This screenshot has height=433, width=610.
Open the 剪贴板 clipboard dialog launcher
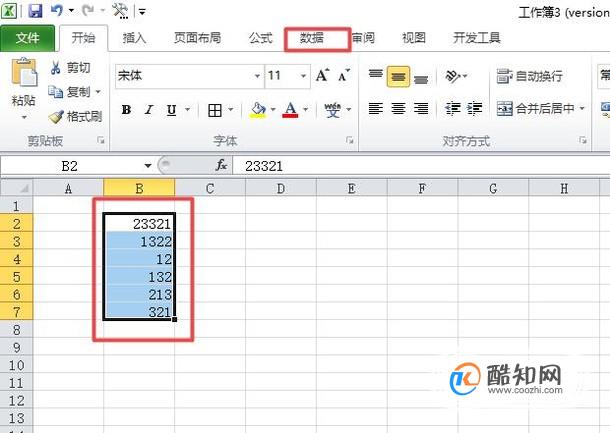[101, 140]
